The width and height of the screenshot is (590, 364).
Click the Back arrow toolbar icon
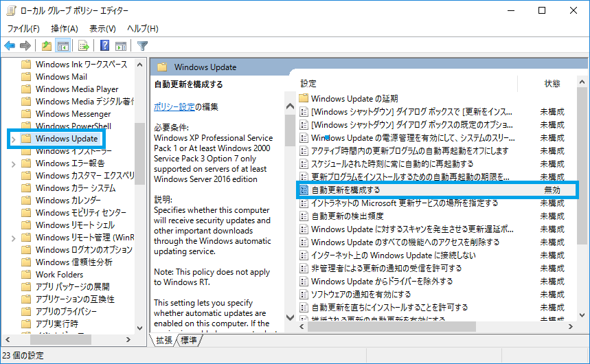point(10,46)
